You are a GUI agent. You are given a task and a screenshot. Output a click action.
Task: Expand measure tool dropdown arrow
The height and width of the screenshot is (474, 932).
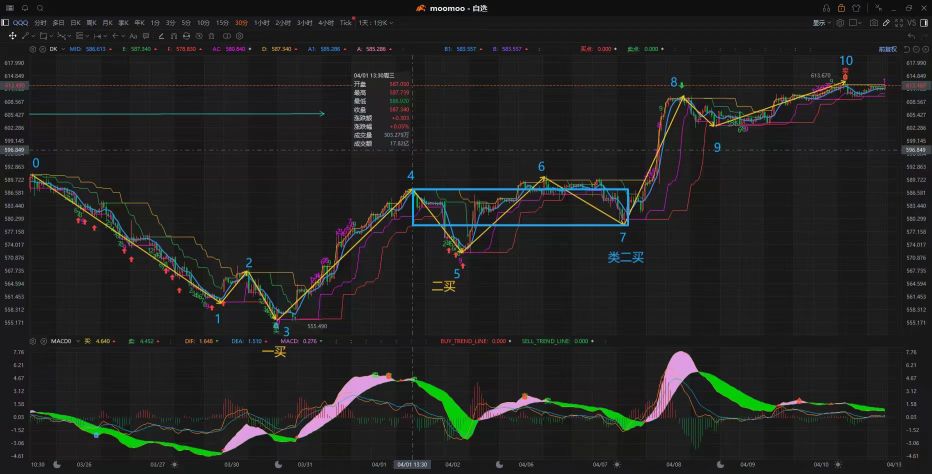tap(106, 36)
